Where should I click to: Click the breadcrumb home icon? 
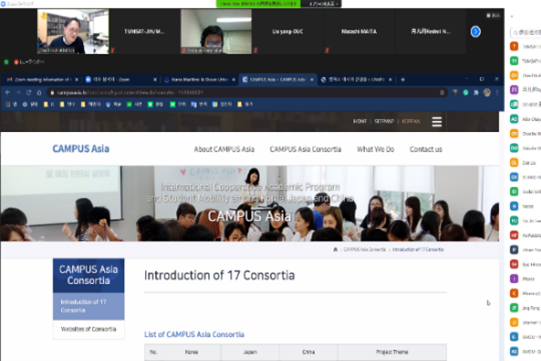point(335,249)
